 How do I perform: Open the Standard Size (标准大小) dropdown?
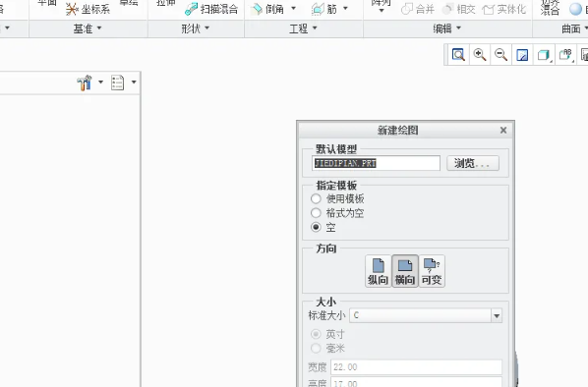click(497, 316)
